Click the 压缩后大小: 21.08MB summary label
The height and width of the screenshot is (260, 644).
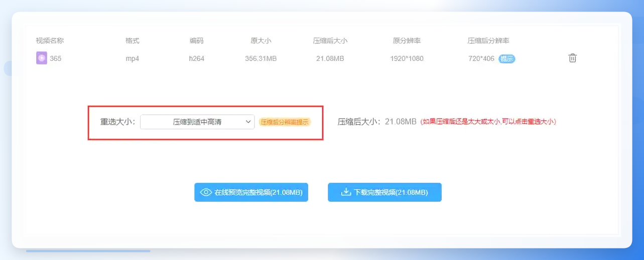point(377,122)
